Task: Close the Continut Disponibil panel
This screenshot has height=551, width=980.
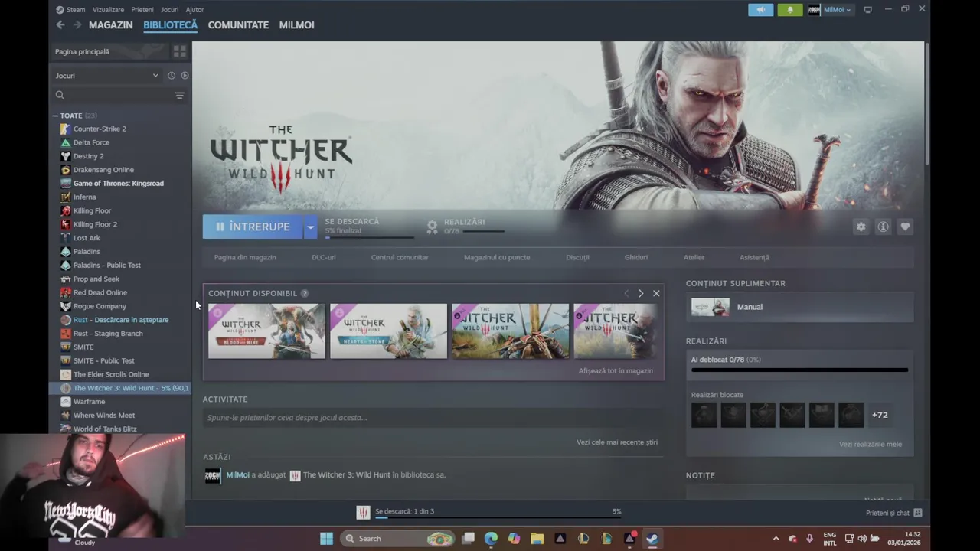Action: click(x=656, y=293)
